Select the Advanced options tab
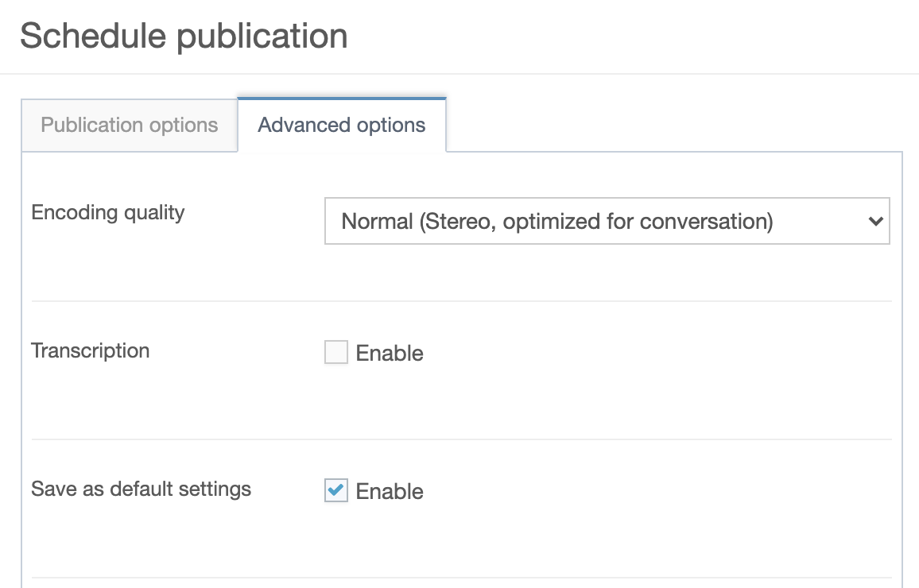Screen dimensions: 919x588 342,126
